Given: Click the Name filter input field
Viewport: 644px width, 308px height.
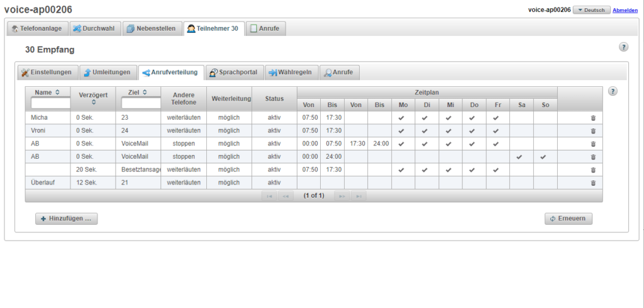Looking at the screenshot, I should (50, 103).
